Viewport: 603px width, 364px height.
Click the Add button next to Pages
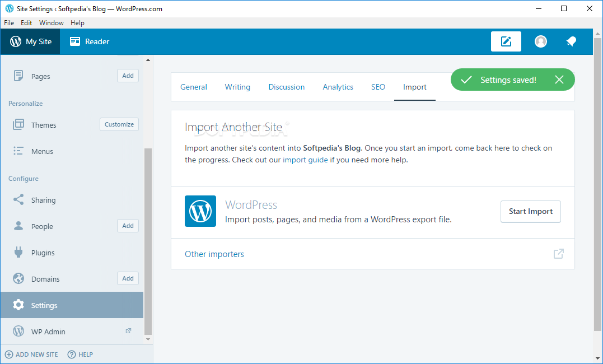point(128,76)
